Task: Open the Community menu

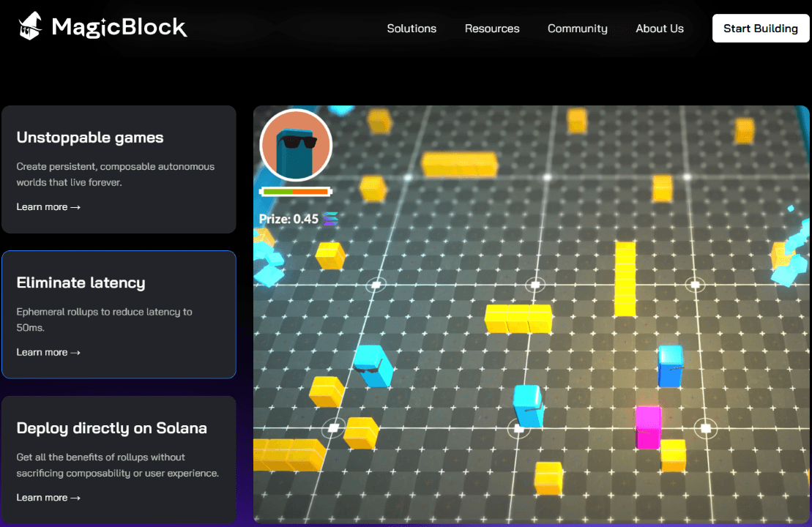Action: coord(578,29)
